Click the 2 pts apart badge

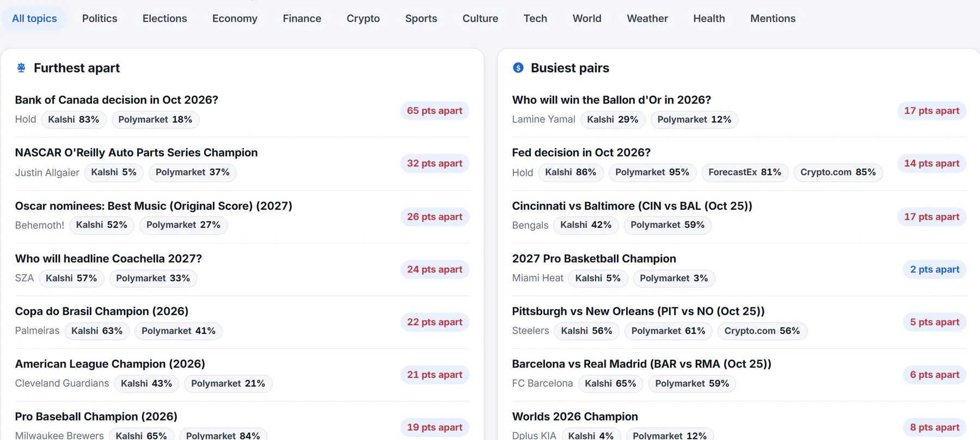[x=935, y=270]
